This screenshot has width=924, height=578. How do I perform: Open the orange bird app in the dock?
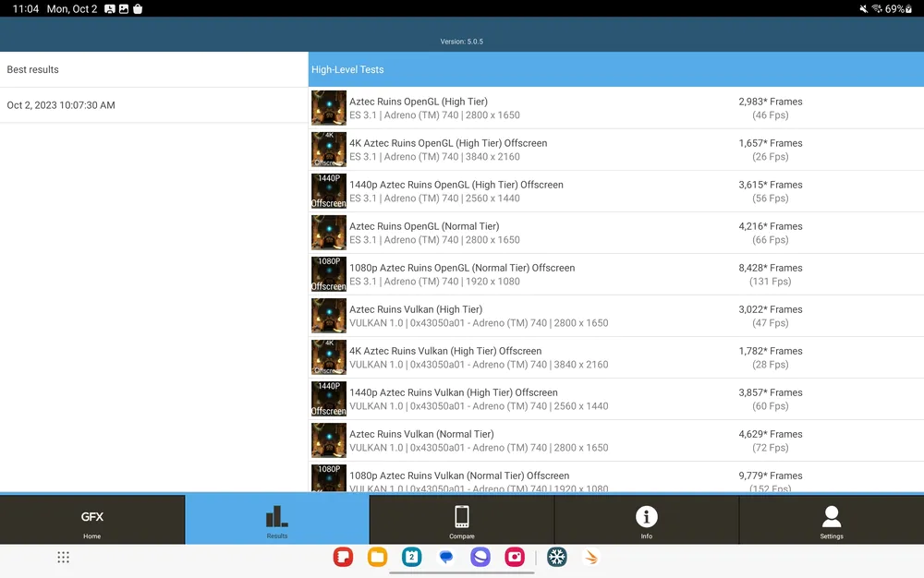[x=591, y=557]
